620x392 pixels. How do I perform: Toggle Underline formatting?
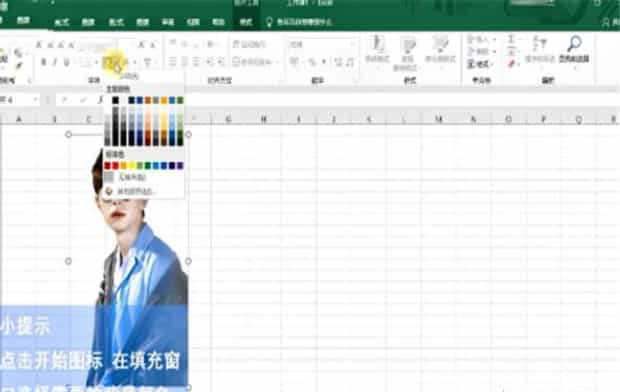67,62
